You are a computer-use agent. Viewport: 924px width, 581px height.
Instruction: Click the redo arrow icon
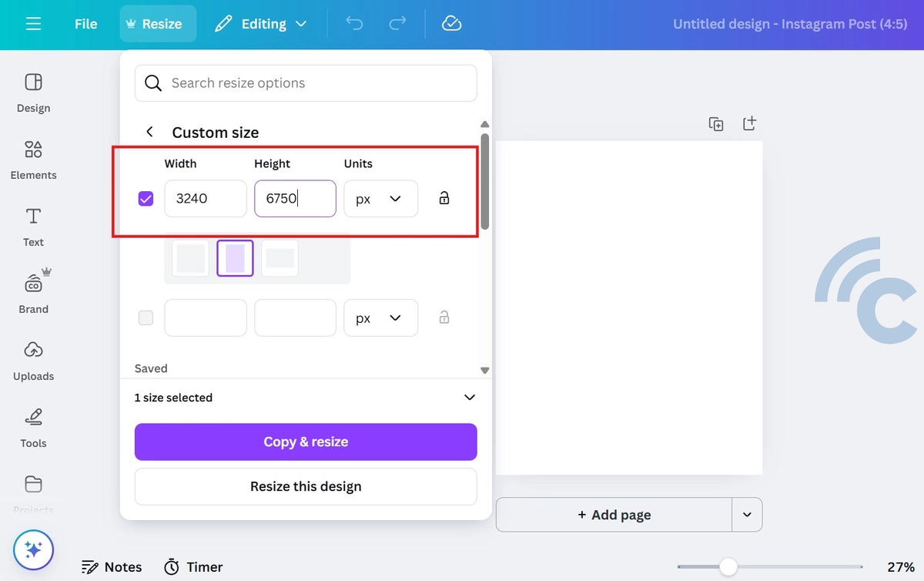point(397,24)
